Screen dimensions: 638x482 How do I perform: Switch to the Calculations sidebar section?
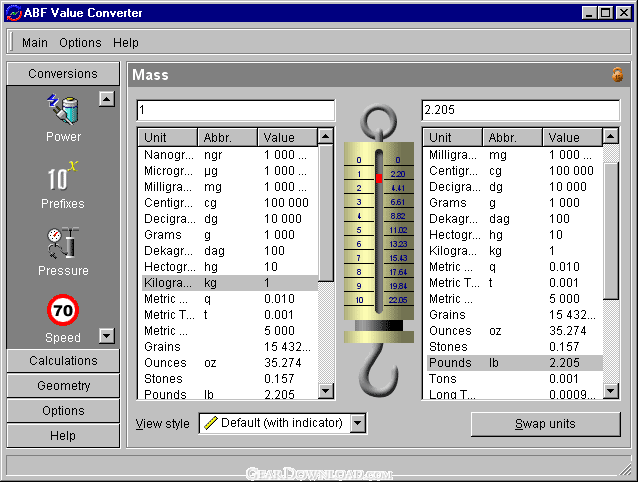(63, 361)
